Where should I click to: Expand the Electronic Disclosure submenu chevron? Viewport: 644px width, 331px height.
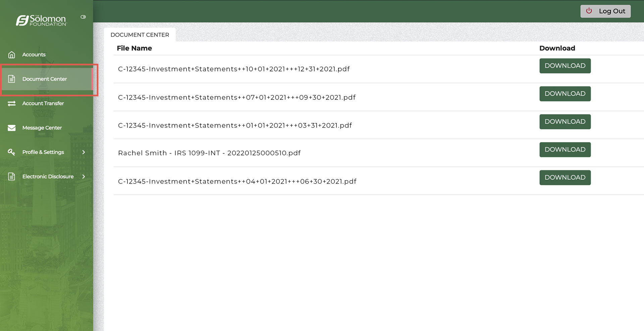tap(84, 177)
